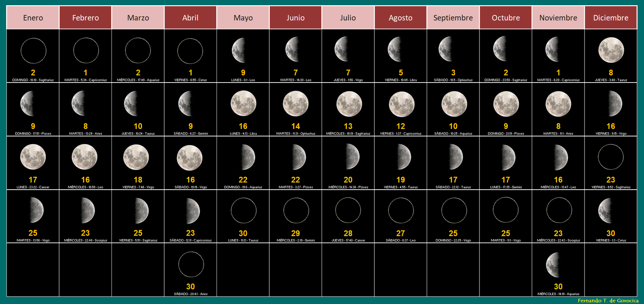The height and width of the screenshot is (304, 644).
Task: Click the full moon image above Diciembre 8
Action: tap(611, 50)
